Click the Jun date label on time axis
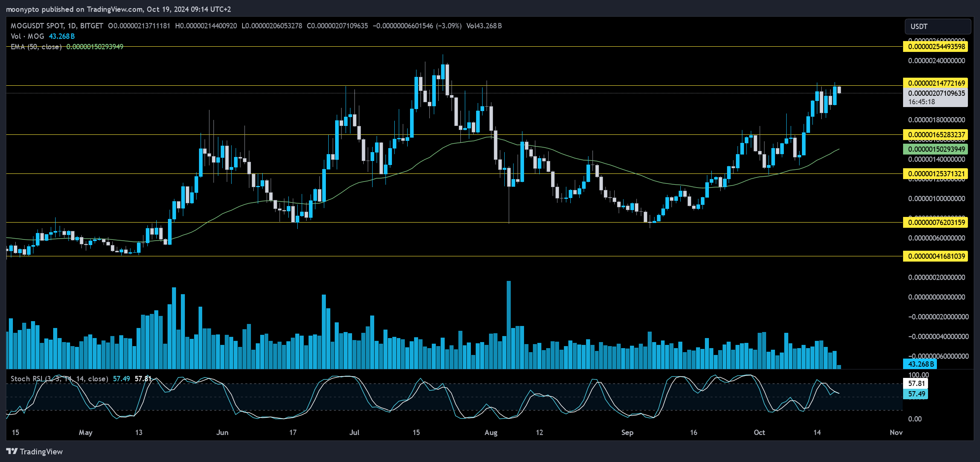The width and height of the screenshot is (980, 462). 222,432
